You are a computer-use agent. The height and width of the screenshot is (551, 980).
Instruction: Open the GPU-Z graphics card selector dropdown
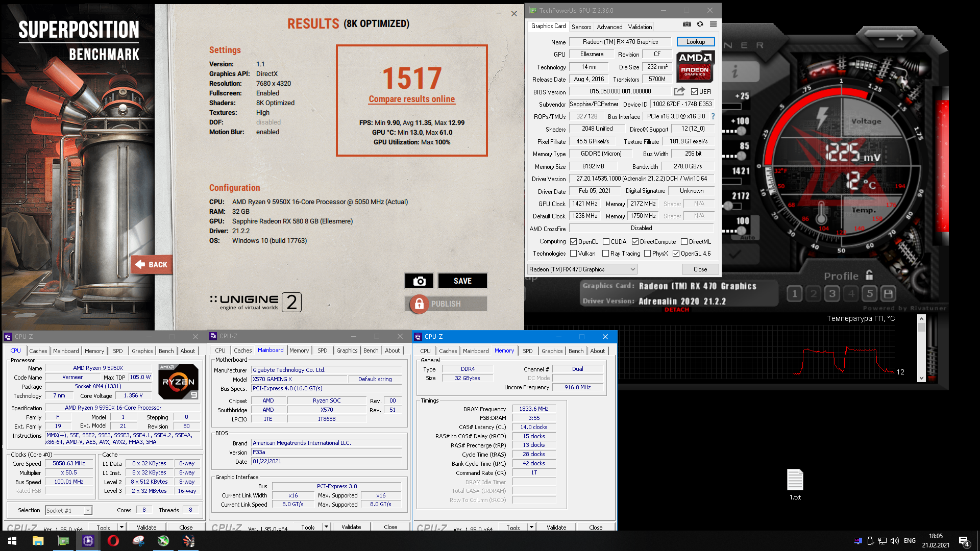point(582,269)
